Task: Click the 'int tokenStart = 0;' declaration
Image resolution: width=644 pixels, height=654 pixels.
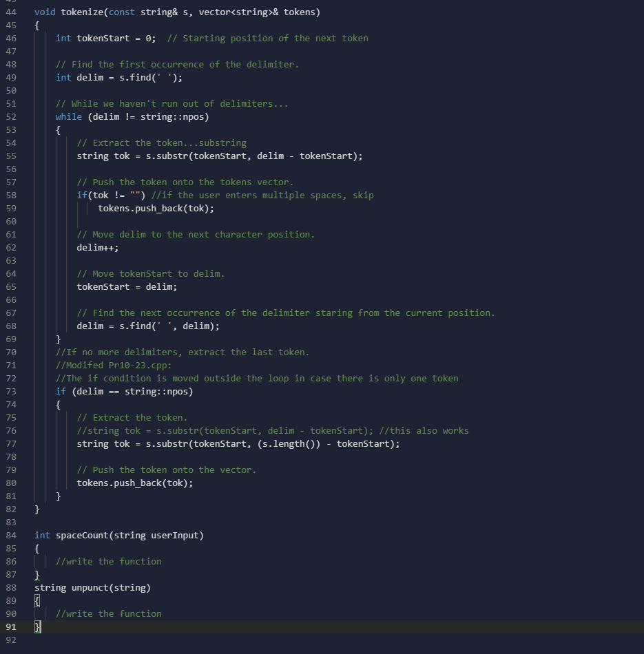Action: tap(105, 39)
